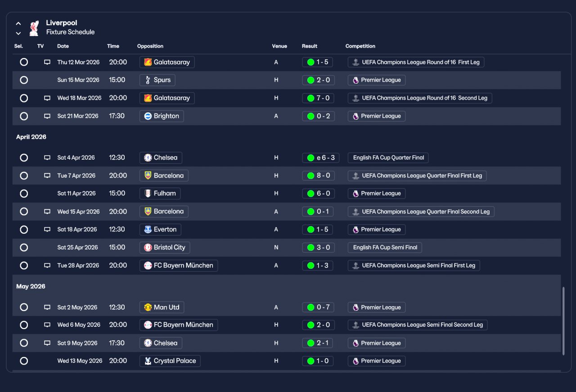Viewport: 576px width, 392px height.
Task: Open the 7 - 0 result against Galatasaray
Action: (318, 98)
